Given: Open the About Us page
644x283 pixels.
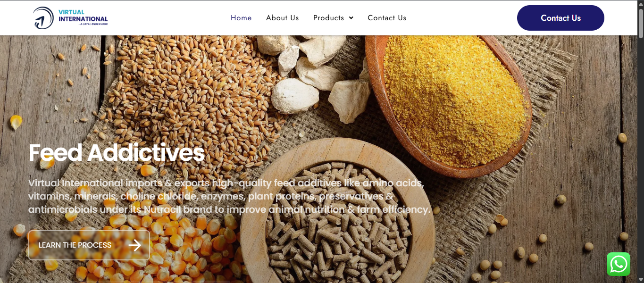Looking at the screenshot, I should pos(283,18).
